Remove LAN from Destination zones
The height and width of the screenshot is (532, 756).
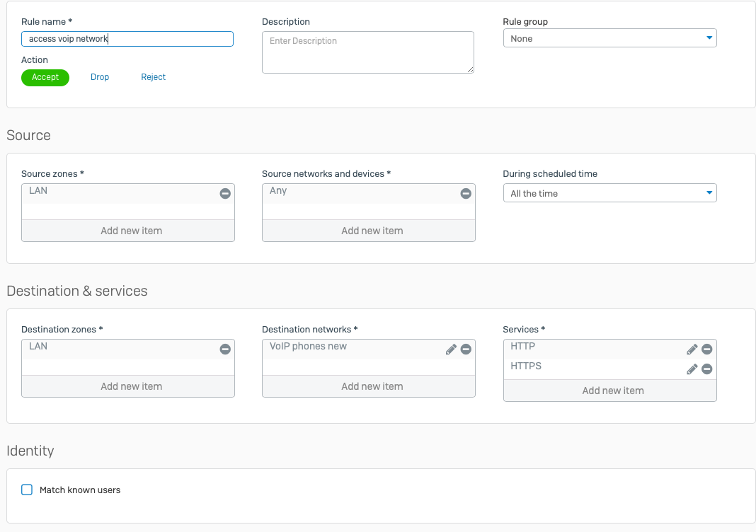pyautogui.click(x=225, y=349)
